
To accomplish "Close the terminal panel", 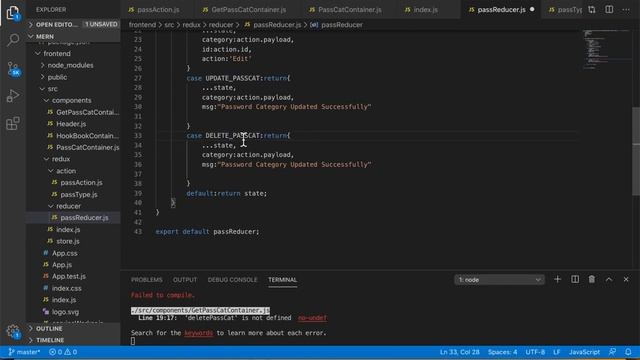I will click(626, 279).
